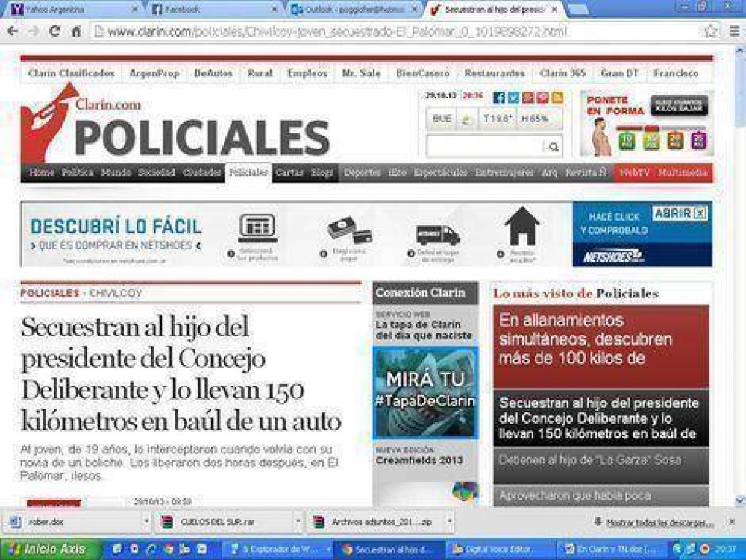Open the WebTV section in the nav bar
The height and width of the screenshot is (560, 746).
point(634,172)
